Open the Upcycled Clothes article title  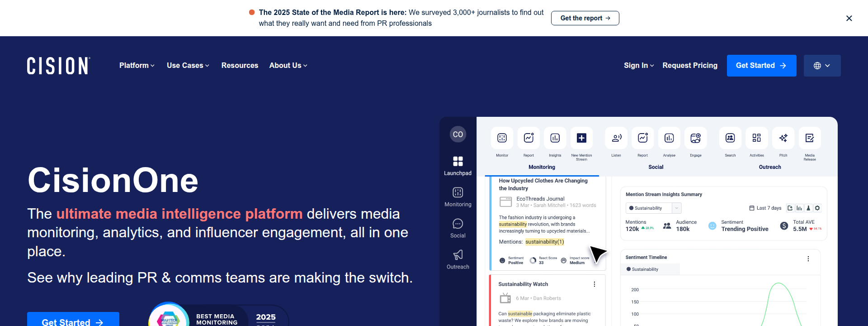(543, 184)
